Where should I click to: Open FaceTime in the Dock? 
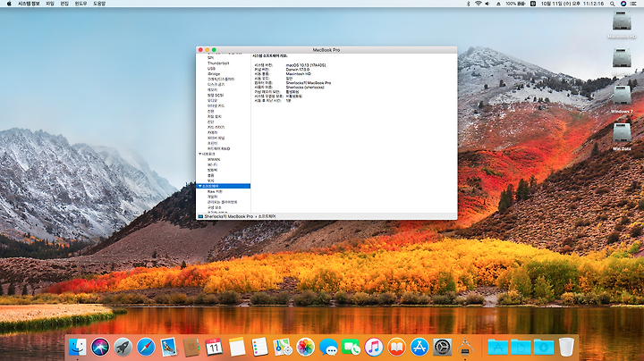pyautogui.click(x=351, y=348)
